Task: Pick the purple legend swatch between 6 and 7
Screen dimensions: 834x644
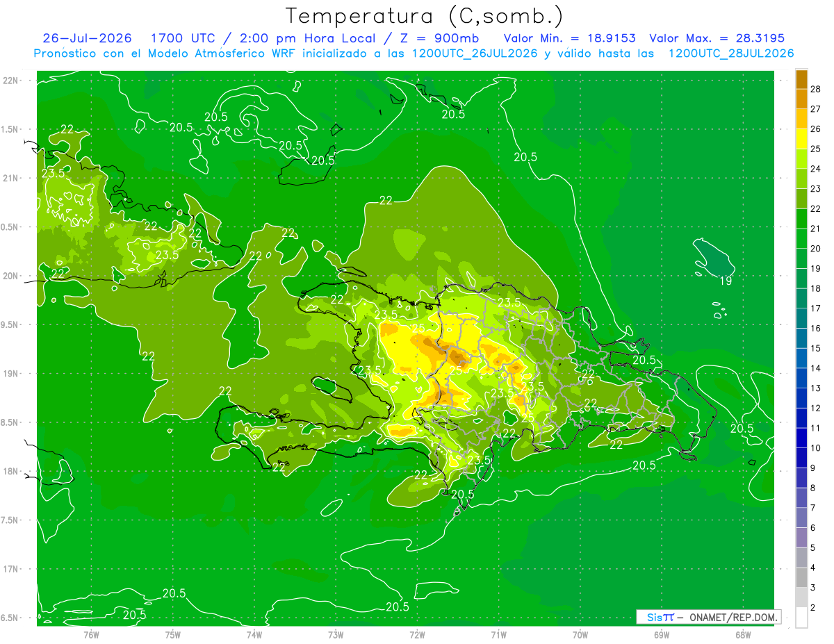Action: coord(801,518)
